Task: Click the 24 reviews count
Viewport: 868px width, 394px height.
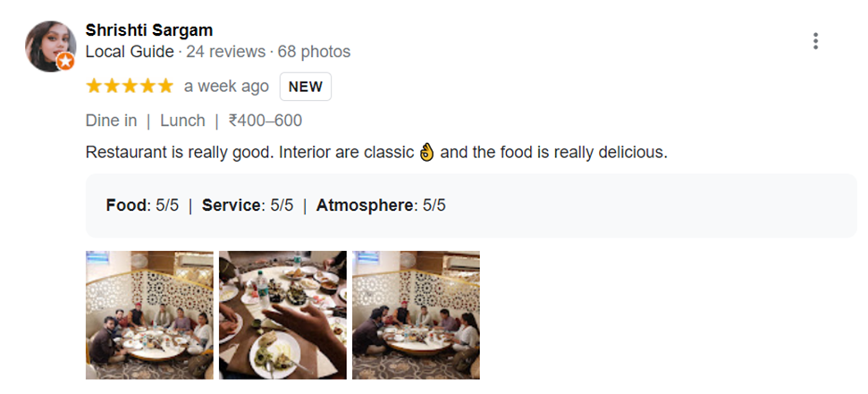Action: (224, 52)
